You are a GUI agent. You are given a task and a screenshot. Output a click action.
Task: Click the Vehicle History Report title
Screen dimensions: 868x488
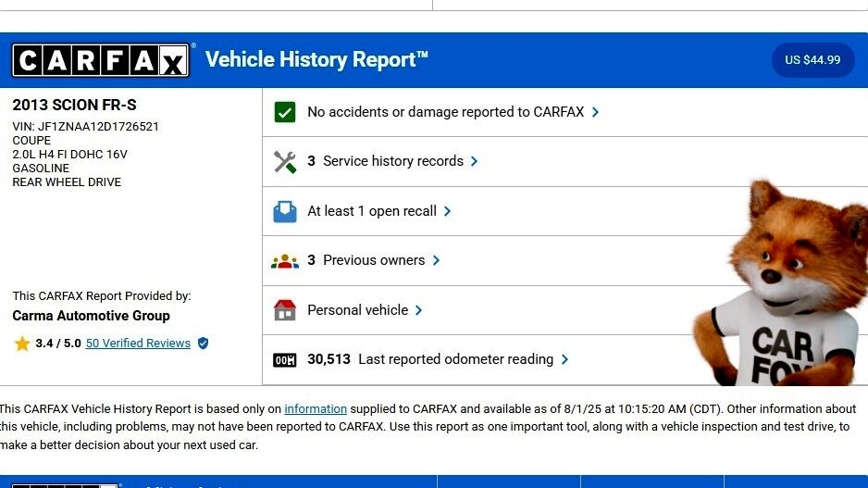click(316, 60)
